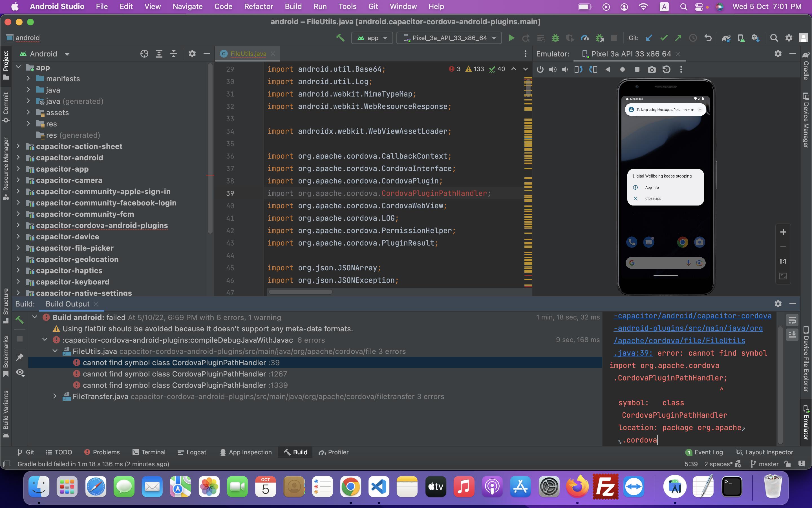Click the Git Push green arrow
Screen dimensions: 812x508
678,38
